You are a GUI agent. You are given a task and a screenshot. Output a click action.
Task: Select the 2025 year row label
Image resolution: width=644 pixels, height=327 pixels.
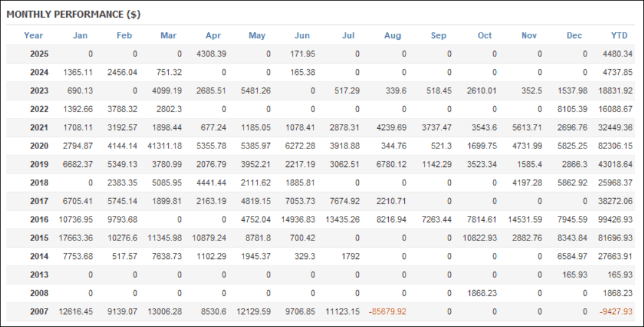[39, 54]
